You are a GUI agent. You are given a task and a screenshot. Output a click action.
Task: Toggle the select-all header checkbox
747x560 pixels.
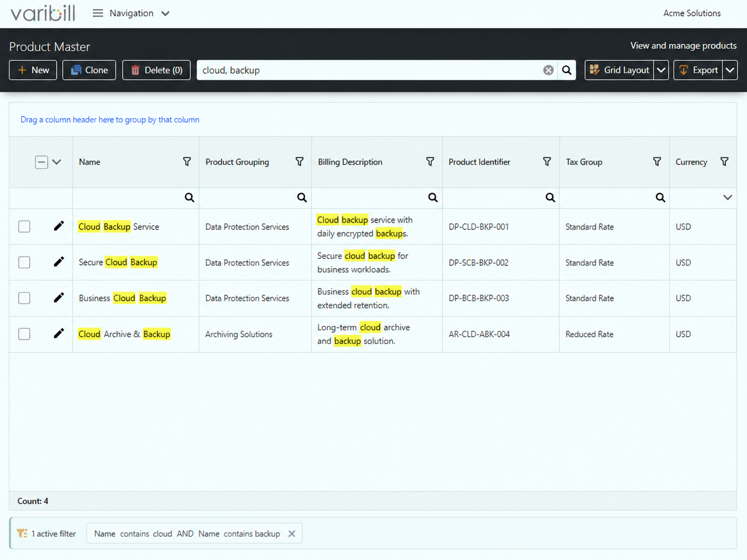click(41, 162)
